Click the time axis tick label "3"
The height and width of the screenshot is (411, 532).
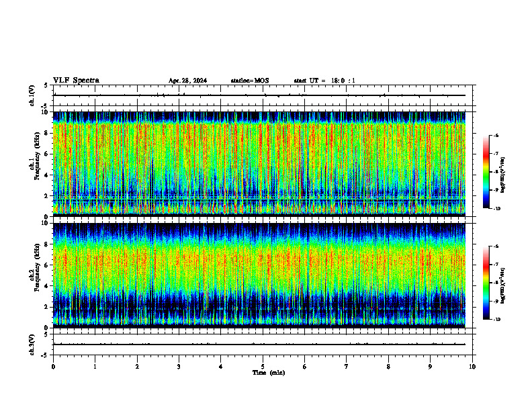(x=179, y=367)
